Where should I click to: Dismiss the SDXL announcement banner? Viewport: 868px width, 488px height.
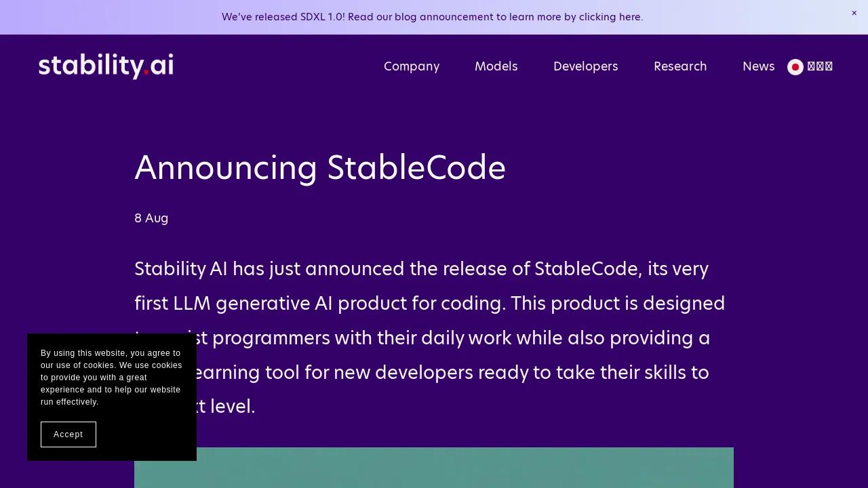pyautogui.click(x=854, y=13)
